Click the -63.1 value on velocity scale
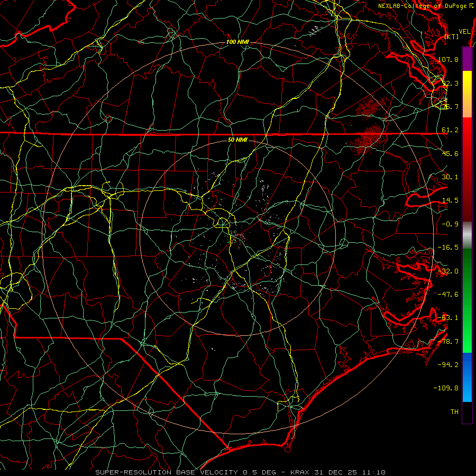 tap(448, 318)
